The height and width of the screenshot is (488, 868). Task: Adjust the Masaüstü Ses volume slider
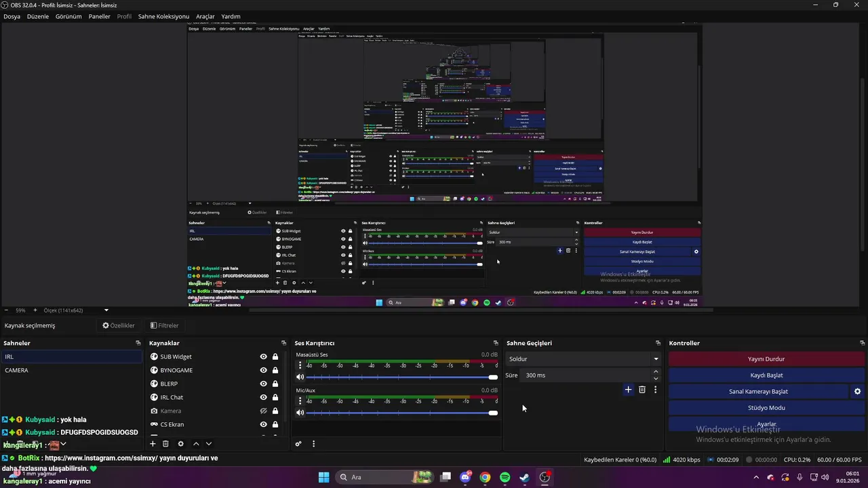pos(402,377)
